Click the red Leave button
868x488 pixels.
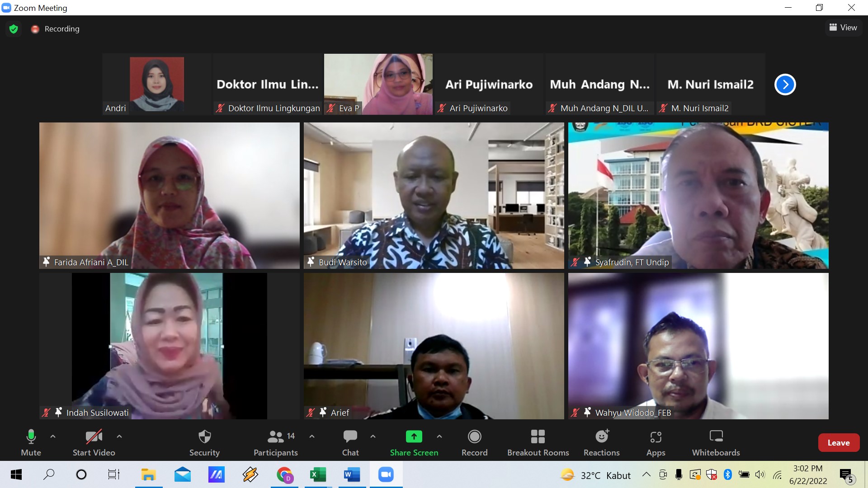pos(838,443)
